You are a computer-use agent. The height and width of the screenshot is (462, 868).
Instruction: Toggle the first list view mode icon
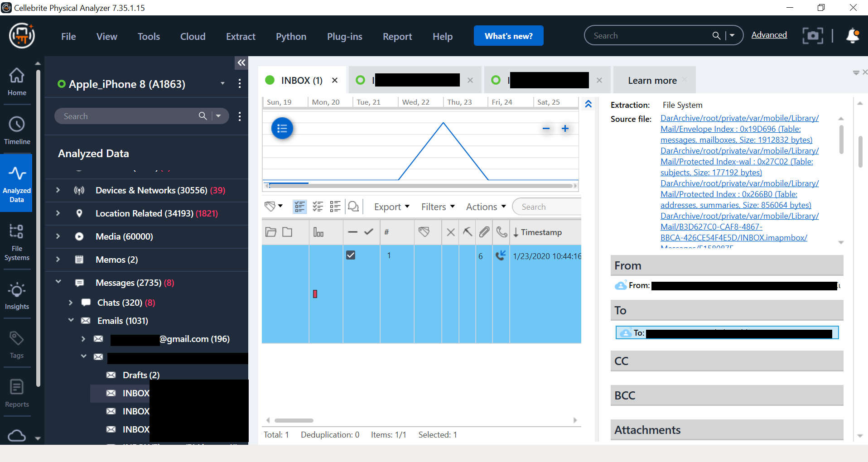tap(299, 207)
